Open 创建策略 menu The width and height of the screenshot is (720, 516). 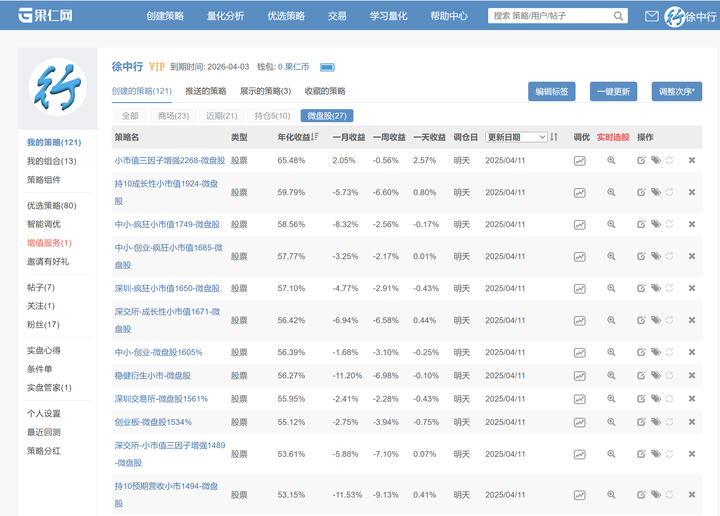point(165,16)
